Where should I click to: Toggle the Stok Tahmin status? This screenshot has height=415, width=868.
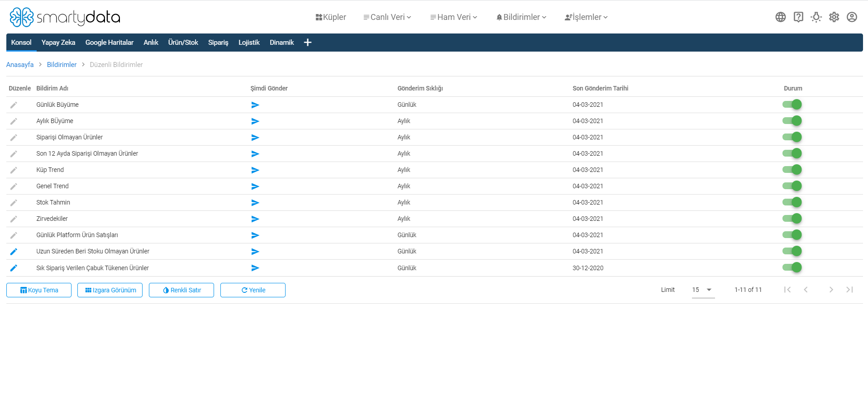click(792, 202)
